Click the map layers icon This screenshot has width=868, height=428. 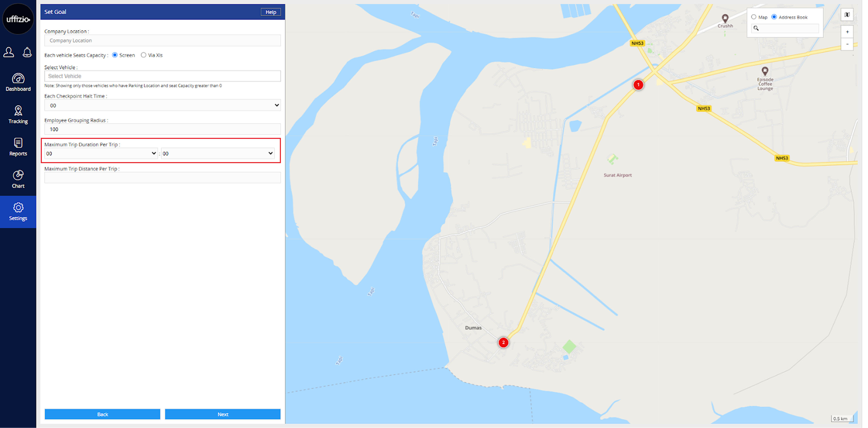click(847, 15)
